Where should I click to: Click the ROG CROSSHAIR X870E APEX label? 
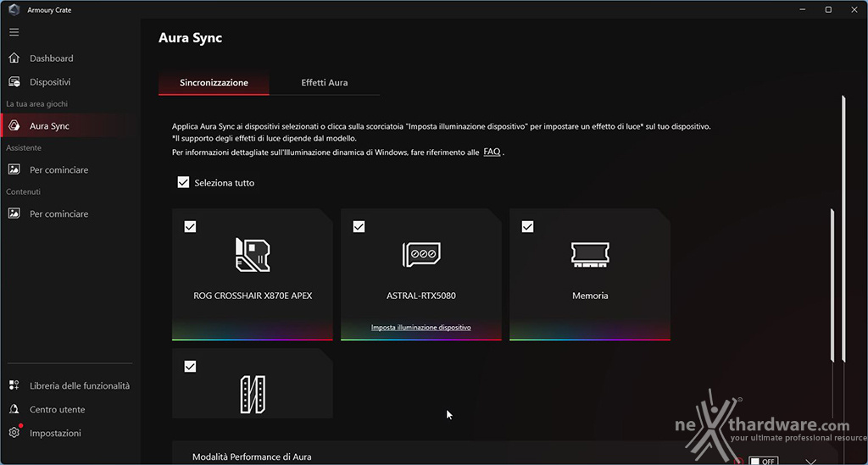pyautogui.click(x=253, y=296)
